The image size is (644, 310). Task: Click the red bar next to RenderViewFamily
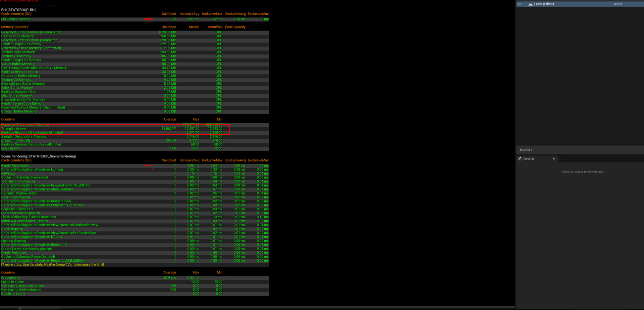[x=148, y=166]
